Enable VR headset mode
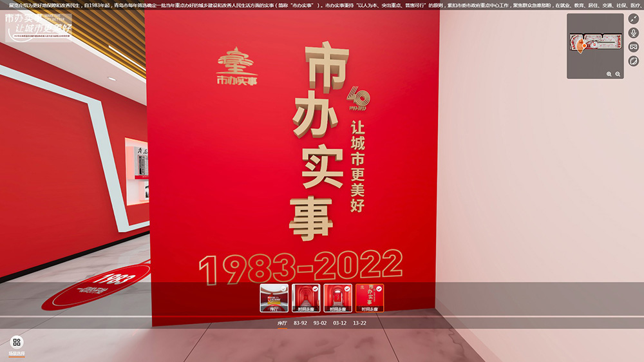The image size is (644, 362). 634,47
